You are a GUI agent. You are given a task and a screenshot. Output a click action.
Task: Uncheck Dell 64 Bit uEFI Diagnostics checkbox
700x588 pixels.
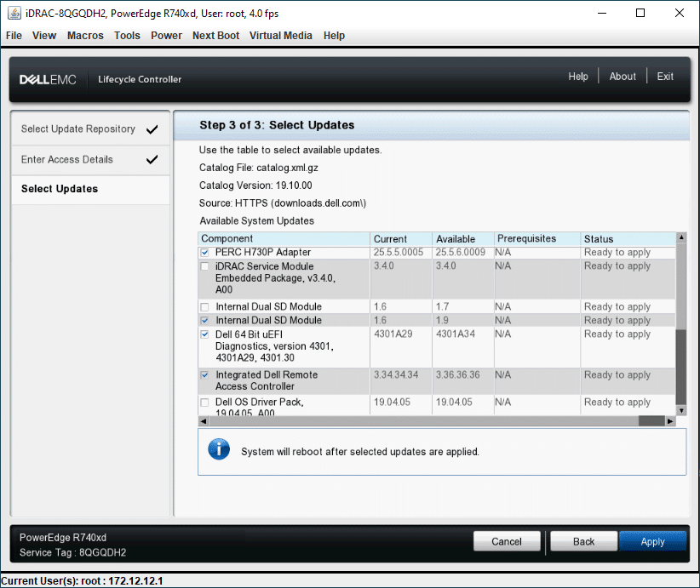pyautogui.click(x=204, y=334)
